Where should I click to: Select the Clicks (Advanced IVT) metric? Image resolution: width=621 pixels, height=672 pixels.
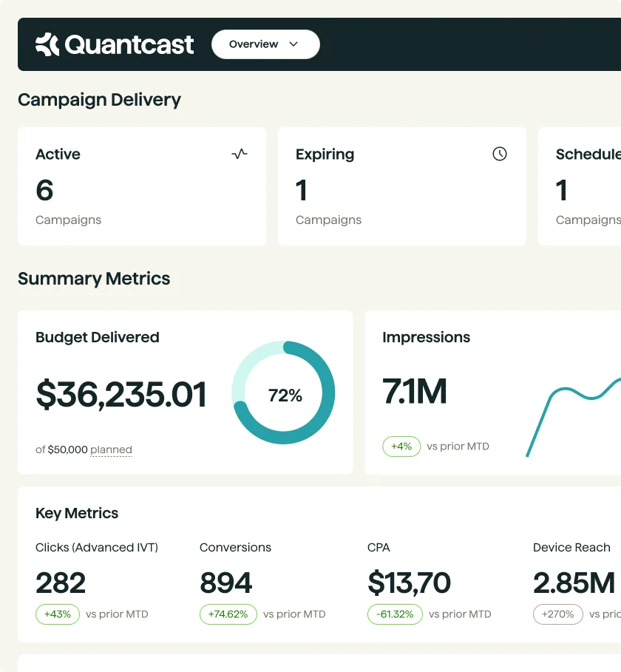[97, 548]
